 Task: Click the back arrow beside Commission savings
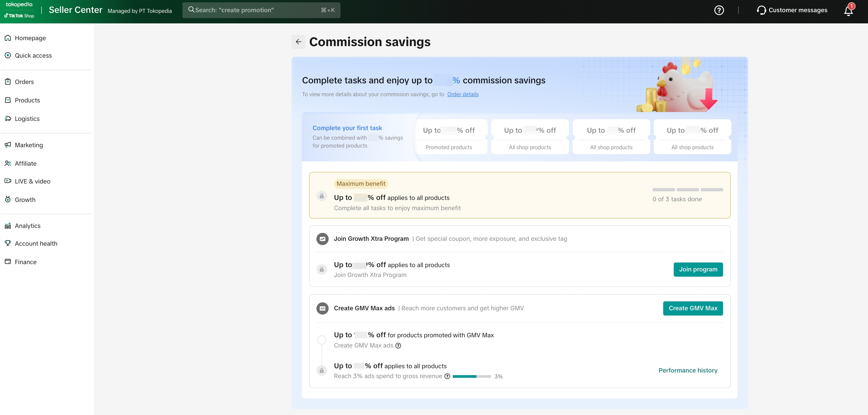[298, 42]
